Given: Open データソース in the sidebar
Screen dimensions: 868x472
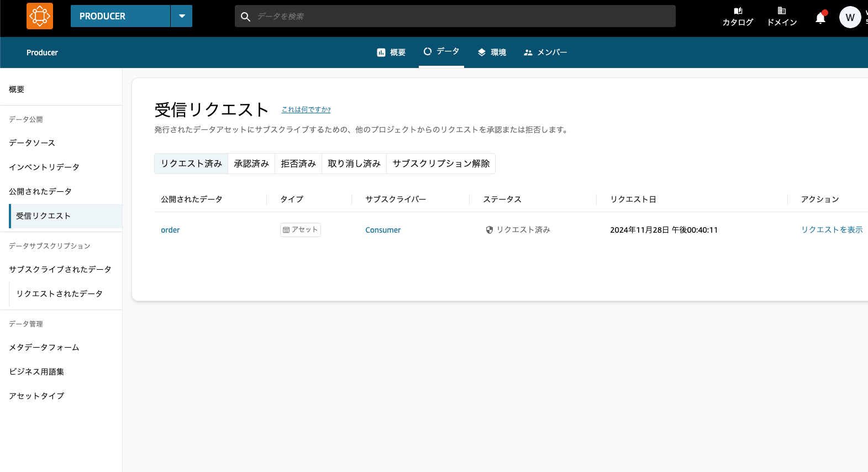Looking at the screenshot, I should (32, 143).
